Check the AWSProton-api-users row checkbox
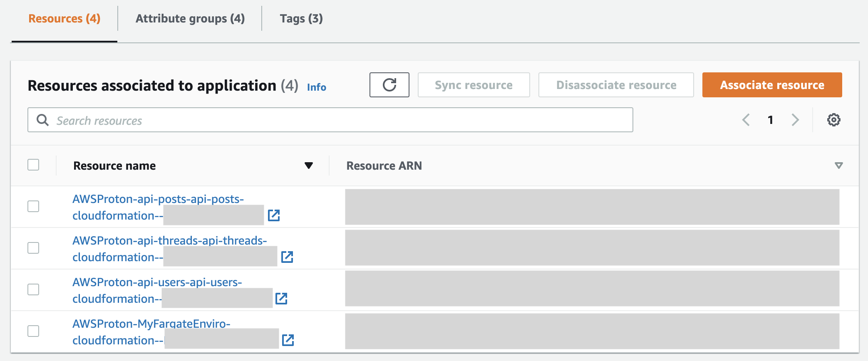Image resolution: width=868 pixels, height=361 pixels. tap(33, 289)
